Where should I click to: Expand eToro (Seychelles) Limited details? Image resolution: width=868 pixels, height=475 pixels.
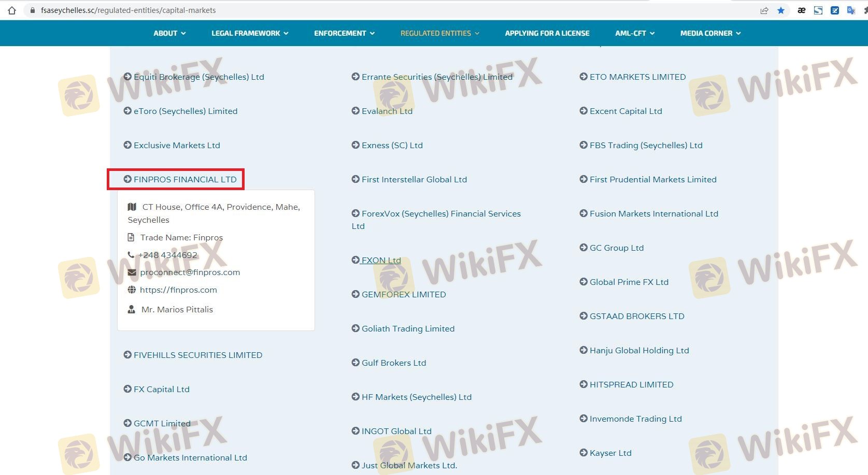click(x=185, y=111)
